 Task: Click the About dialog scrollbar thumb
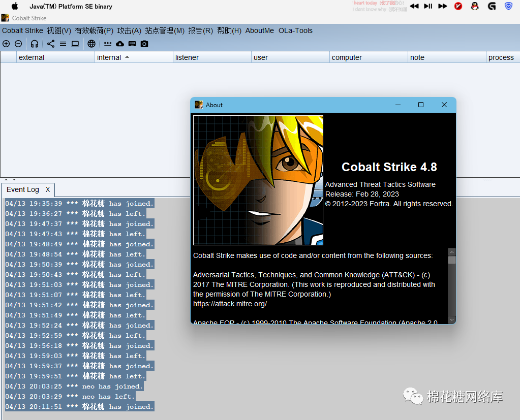click(x=451, y=260)
